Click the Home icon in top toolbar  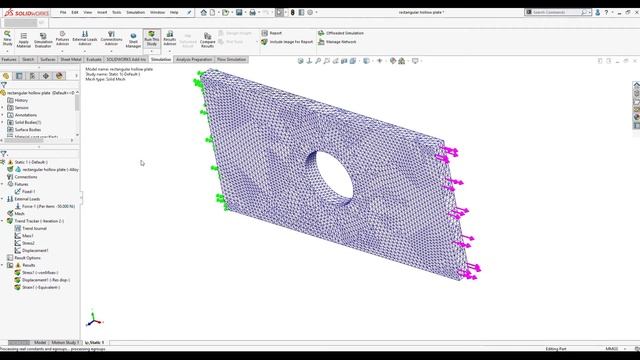pyautogui.click(x=203, y=13)
